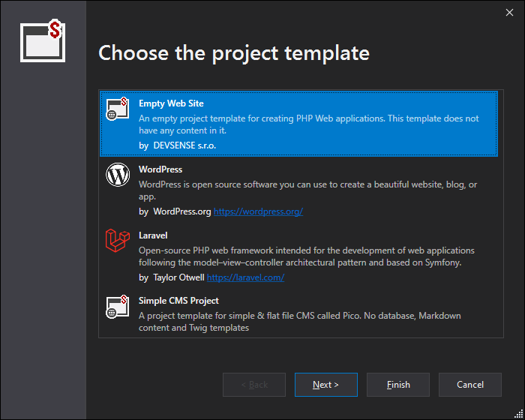The image size is (525, 420).
Task: Open the https://laravel.com/ link
Action: pyautogui.click(x=245, y=277)
